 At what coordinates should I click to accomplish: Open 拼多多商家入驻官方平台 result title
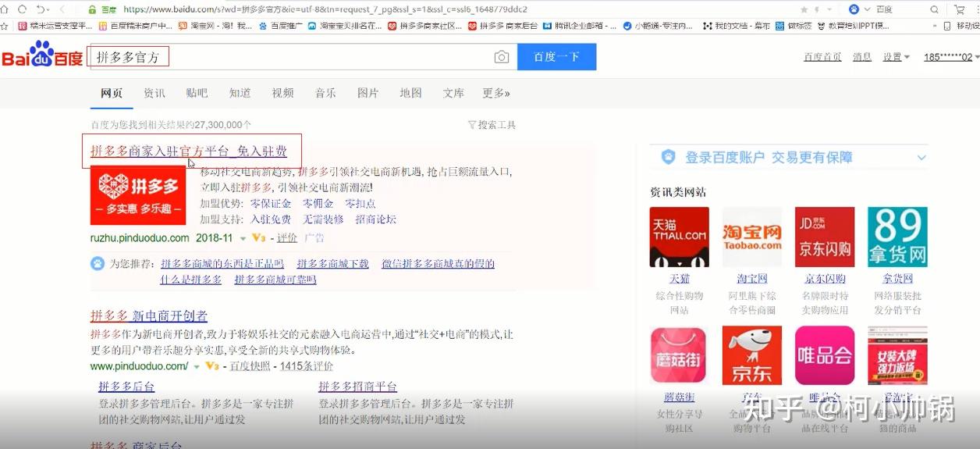pos(189,151)
